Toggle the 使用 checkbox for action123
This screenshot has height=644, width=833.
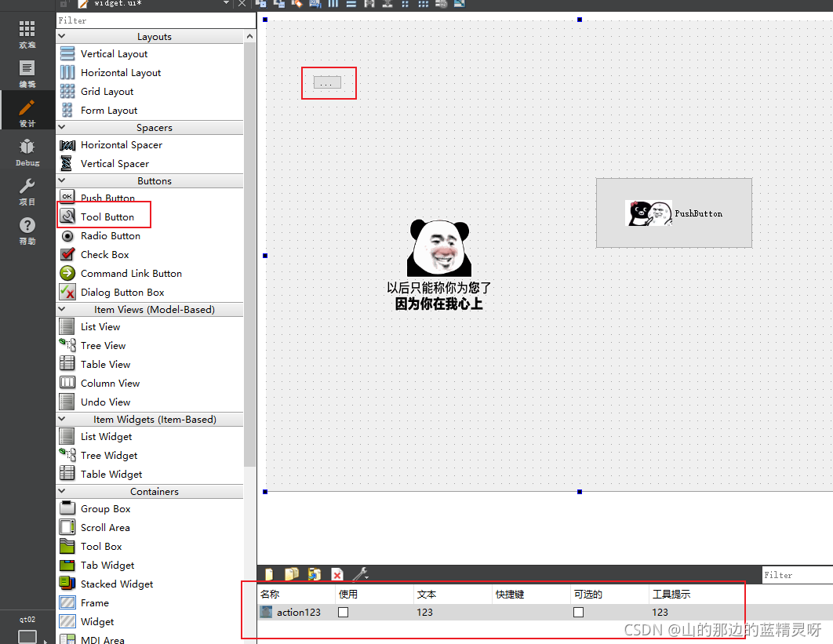click(343, 613)
